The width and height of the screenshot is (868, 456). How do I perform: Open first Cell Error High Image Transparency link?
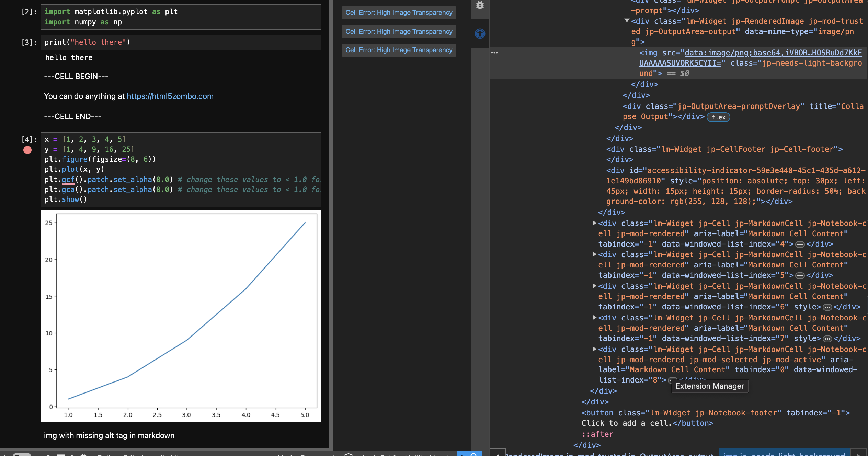[x=399, y=13]
